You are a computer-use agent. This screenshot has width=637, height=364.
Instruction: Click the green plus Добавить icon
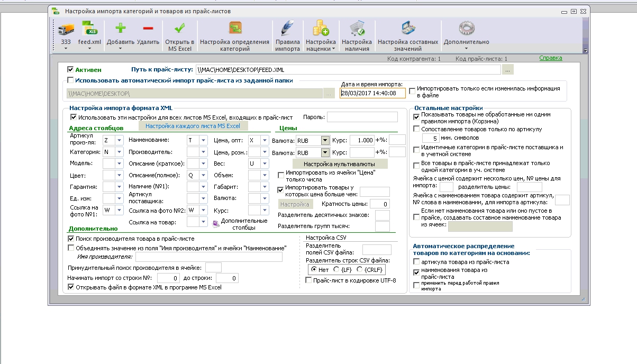[x=121, y=29]
